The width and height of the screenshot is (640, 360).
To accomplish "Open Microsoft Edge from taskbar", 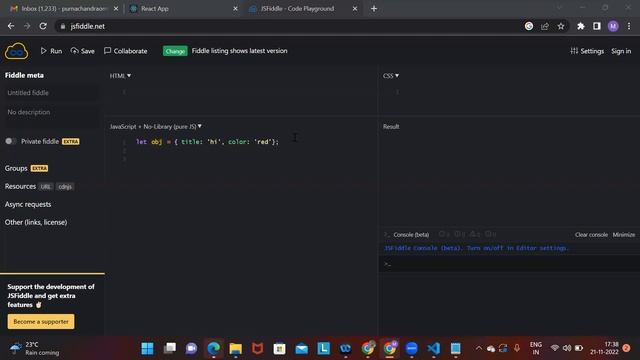I will pos(213,348).
